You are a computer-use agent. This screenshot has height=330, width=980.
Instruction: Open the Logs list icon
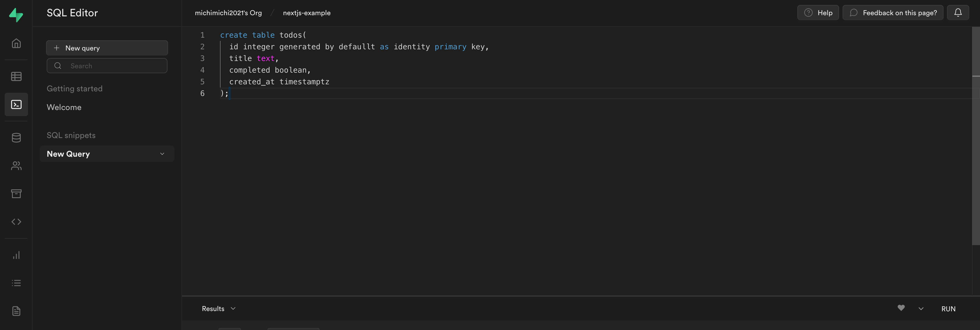16,283
